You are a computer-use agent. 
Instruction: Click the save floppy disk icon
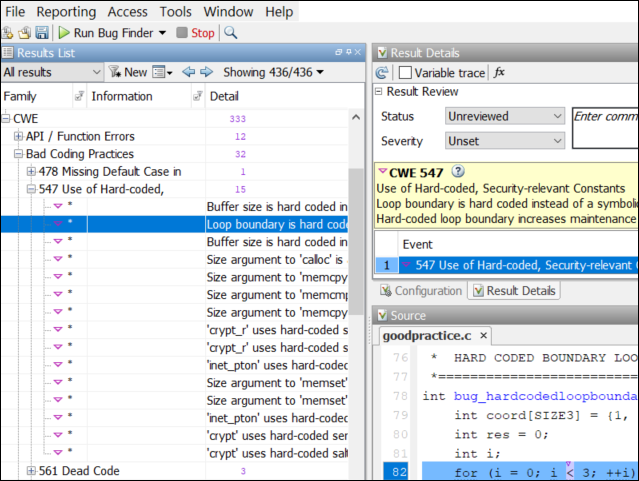point(42,33)
